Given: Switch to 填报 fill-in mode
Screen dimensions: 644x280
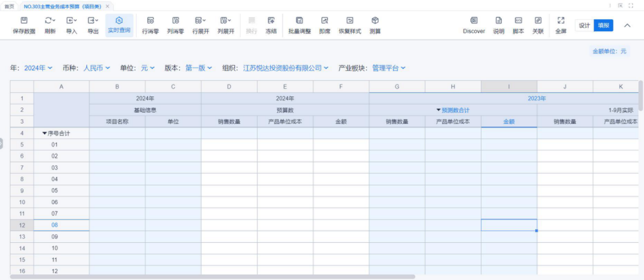Looking at the screenshot, I should coord(604,26).
